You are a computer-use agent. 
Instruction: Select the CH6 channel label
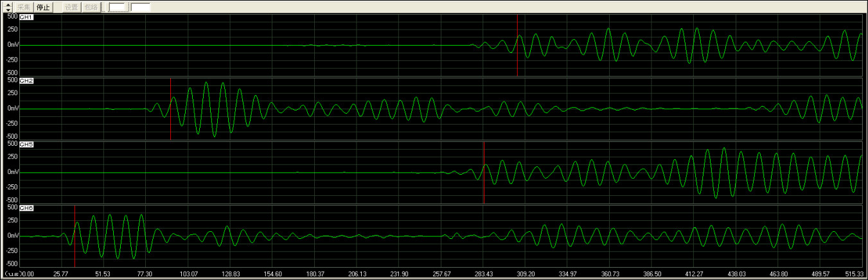(x=27, y=208)
